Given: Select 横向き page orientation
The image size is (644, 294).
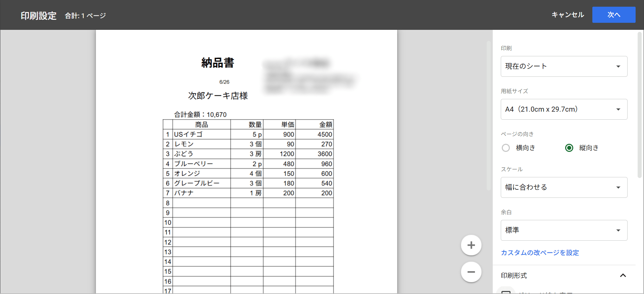Looking at the screenshot, I should point(506,148).
